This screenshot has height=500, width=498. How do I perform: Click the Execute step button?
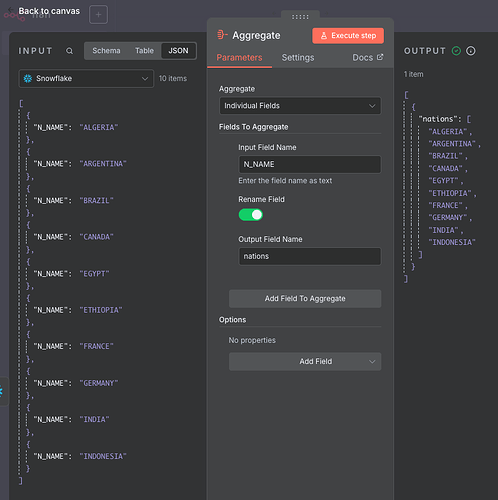[x=348, y=36]
